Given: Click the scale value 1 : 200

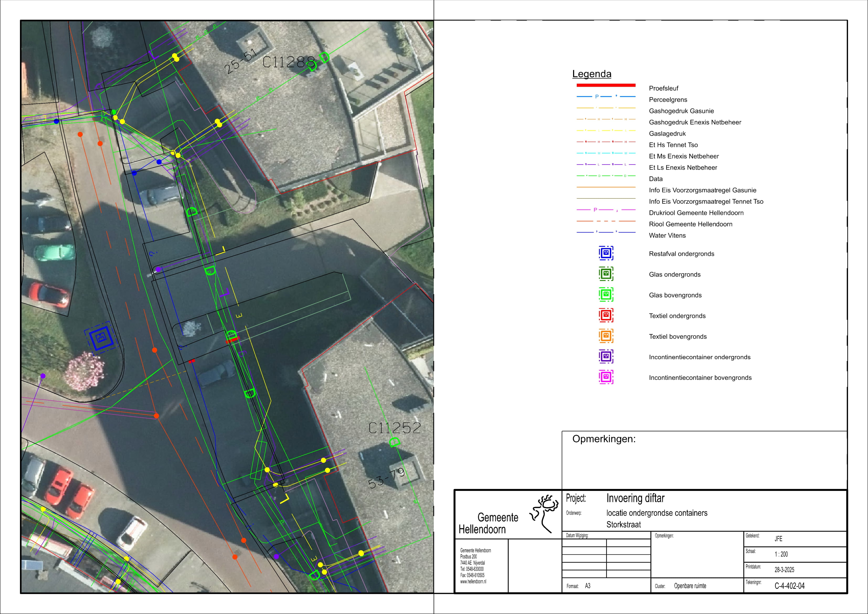Looking at the screenshot, I should [x=781, y=554].
